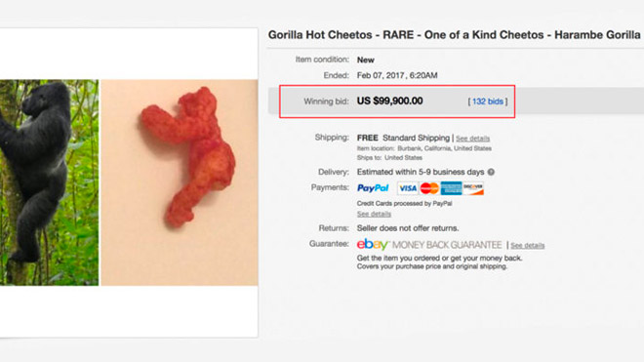Viewport: 644px width, 362px height.
Task: Click the Mastercard icon
Action: point(429,188)
